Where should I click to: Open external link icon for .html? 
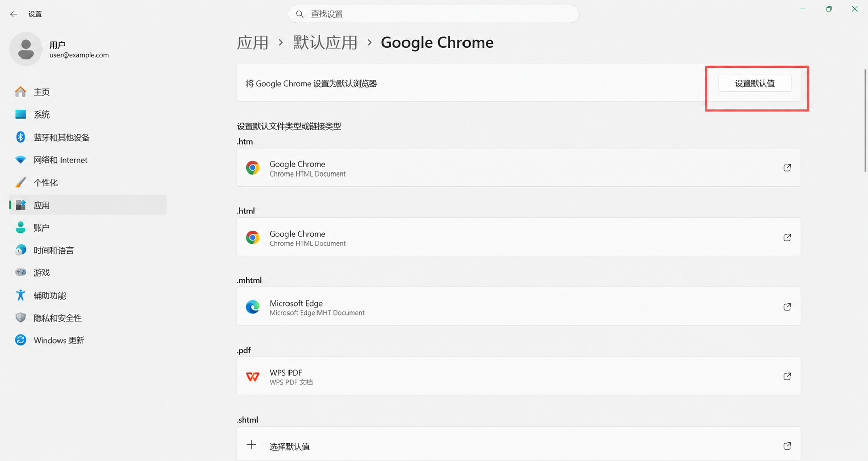[787, 237]
